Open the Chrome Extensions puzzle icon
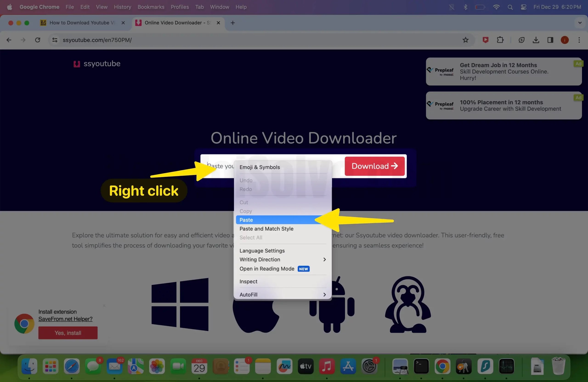Screen dimensions: 588x382 pyautogui.click(x=500, y=40)
